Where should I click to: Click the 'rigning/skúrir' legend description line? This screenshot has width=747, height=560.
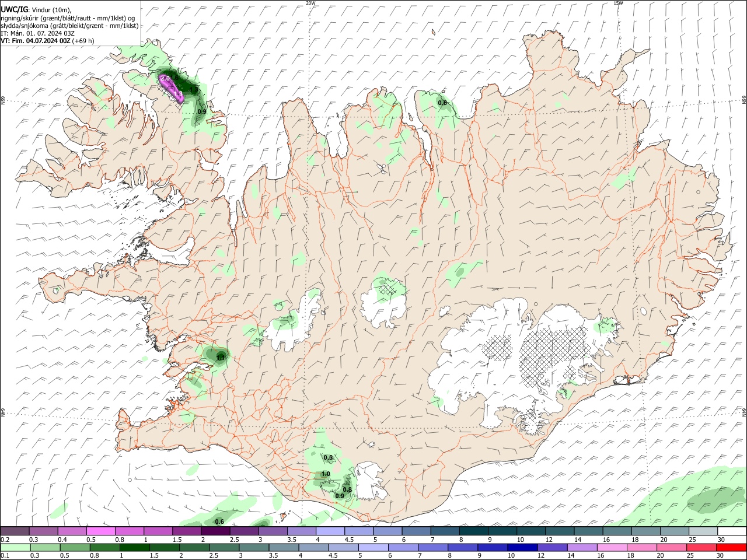point(68,18)
